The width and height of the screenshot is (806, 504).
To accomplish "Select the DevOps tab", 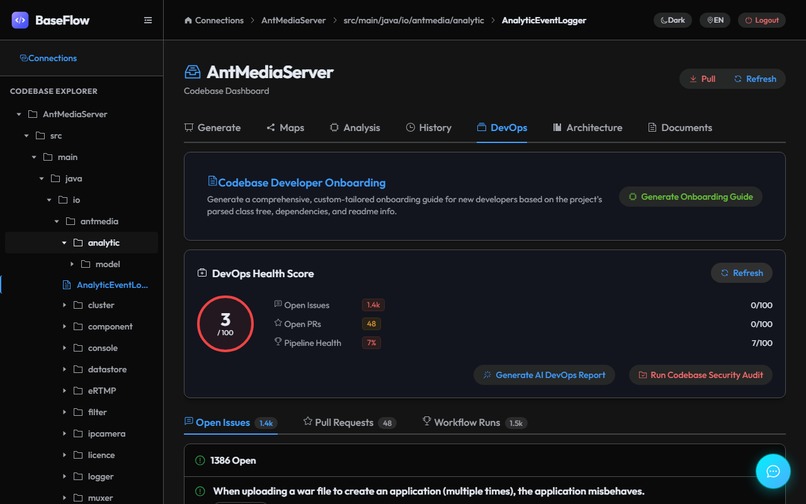I will pyautogui.click(x=502, y=128).
